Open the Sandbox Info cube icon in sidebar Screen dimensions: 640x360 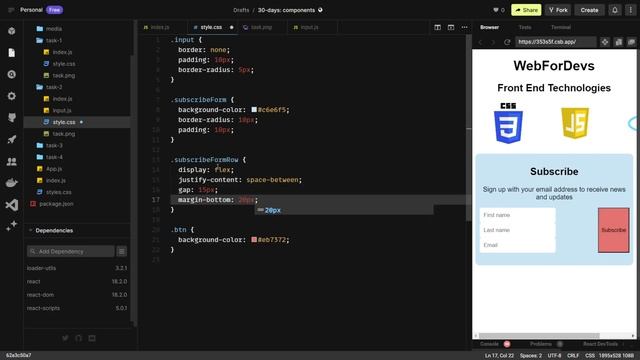[11, 31]
